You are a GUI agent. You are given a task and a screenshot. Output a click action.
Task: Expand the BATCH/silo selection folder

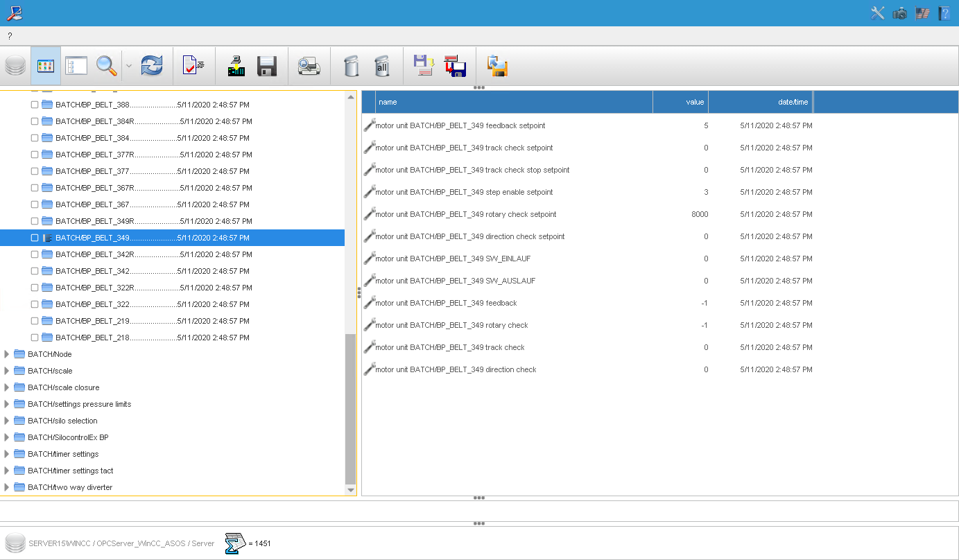7,421
